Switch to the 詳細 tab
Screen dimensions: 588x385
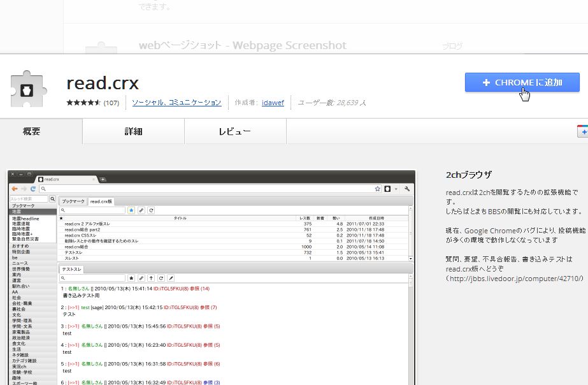133,131
